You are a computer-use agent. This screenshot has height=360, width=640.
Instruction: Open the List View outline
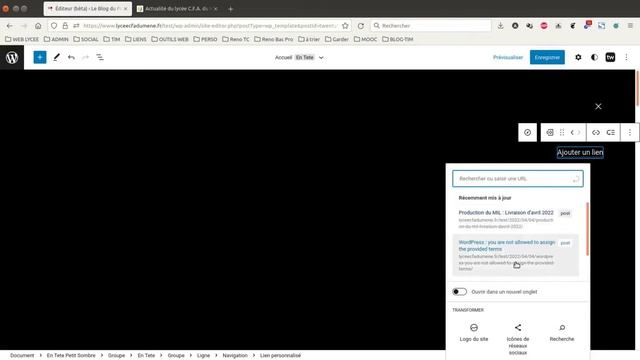pyautogui.click(x=100, y=58)
